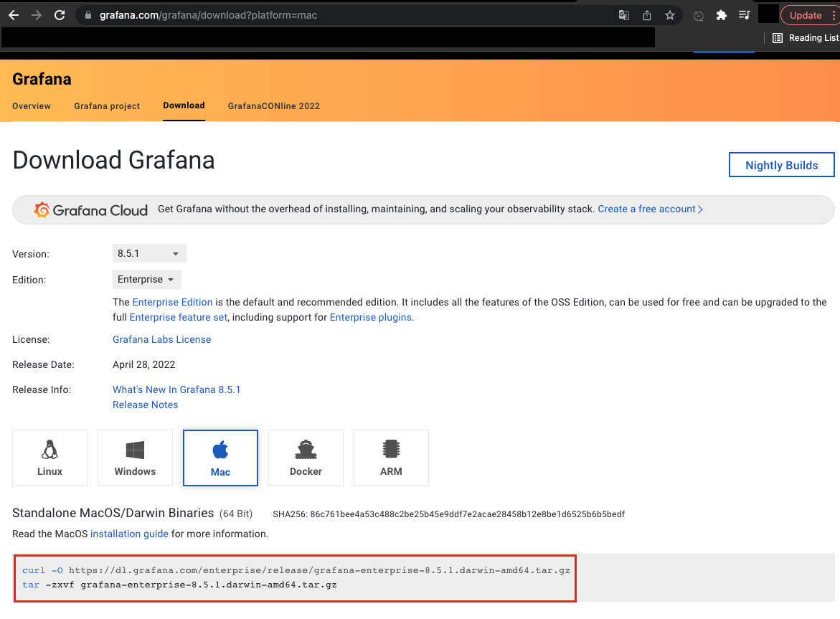Select the Windows platform tile
The height and width of the screenshot is (619, 840).
point(135,458)
